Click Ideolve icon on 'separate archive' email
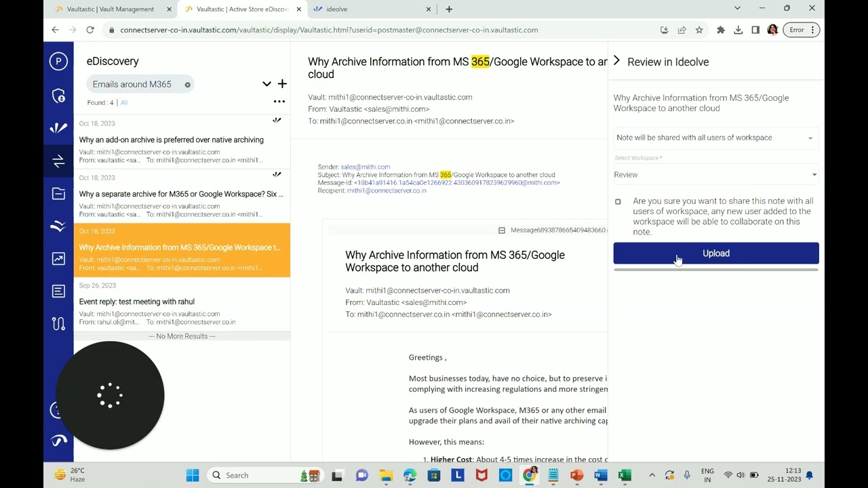Screen dimensions: 868x488 [x=277, y=174]
